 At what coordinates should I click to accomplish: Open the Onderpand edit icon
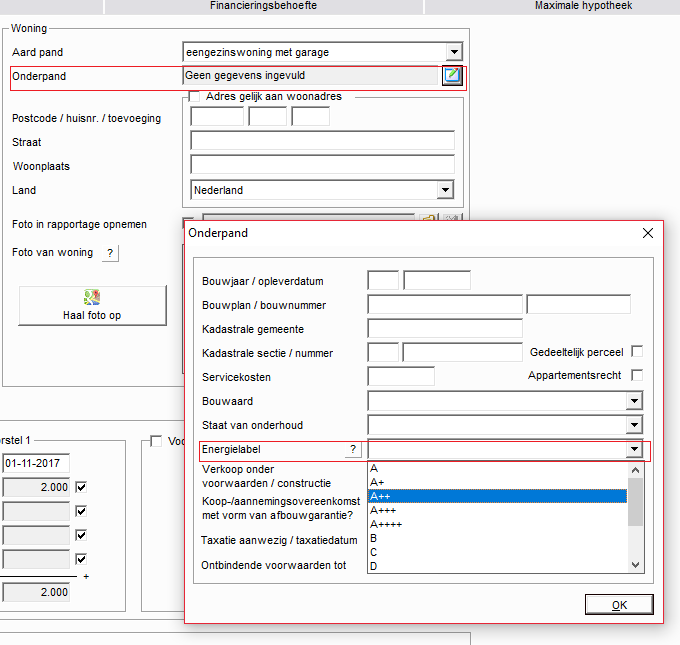(x=452, y=76)
